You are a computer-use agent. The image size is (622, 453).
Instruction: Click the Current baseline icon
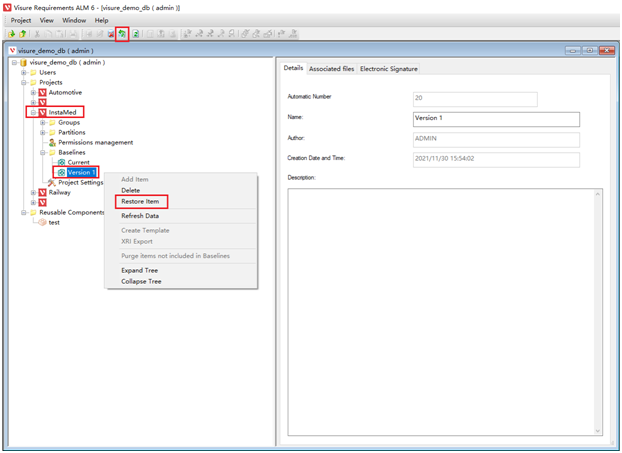tap(61, 162)
